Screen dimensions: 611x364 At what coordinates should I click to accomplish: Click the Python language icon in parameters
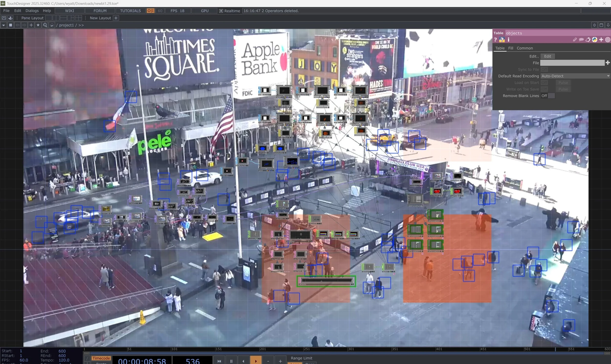[x=594, y=40]
